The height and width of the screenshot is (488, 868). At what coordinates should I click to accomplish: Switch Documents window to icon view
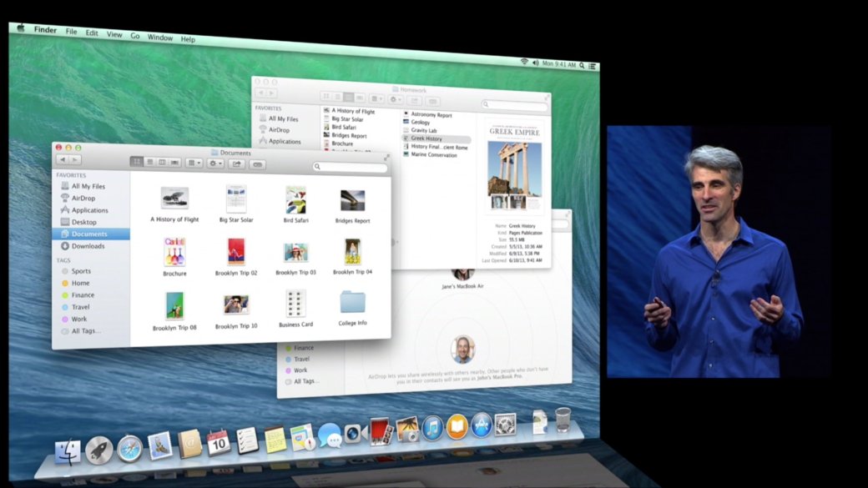[137, 162]
